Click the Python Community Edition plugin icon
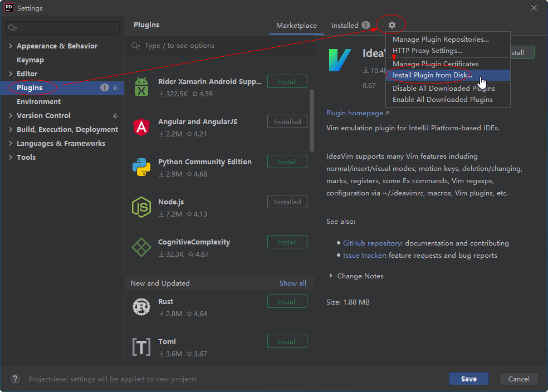This screenshot has width=548, height=392. pyautogui.click(x=141, y=167)
